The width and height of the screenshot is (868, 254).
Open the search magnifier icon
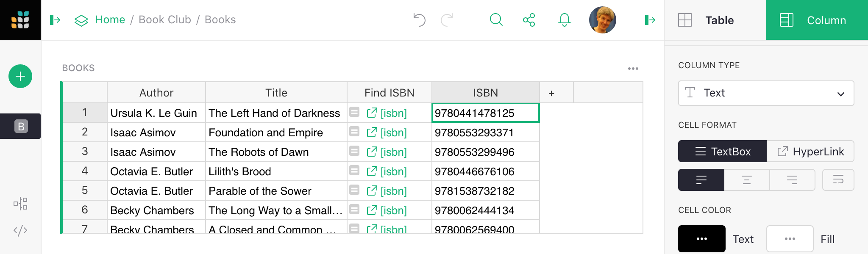coord(496,20)
